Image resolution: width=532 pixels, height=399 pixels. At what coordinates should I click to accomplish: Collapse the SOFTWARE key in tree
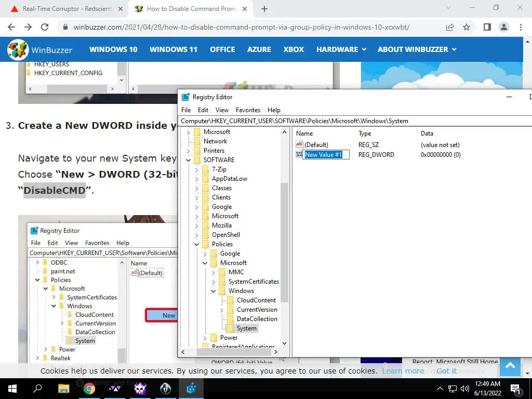point(189,160)
